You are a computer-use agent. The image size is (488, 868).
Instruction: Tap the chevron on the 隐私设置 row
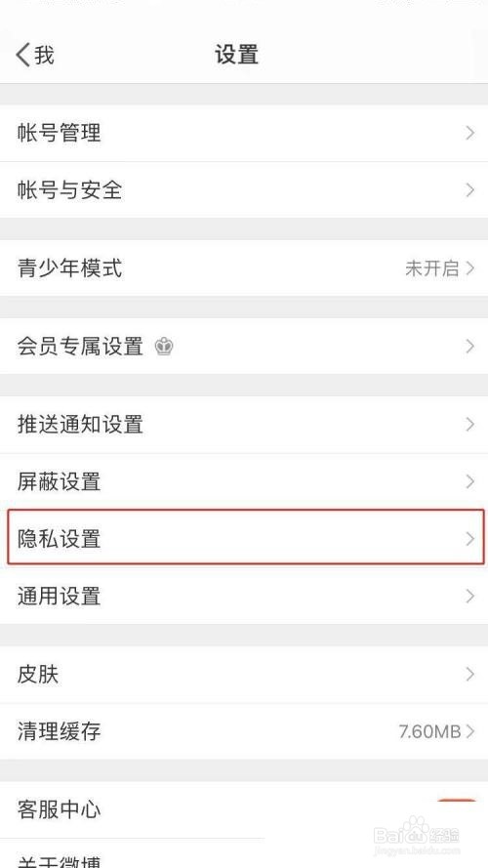tap(469, 539)
